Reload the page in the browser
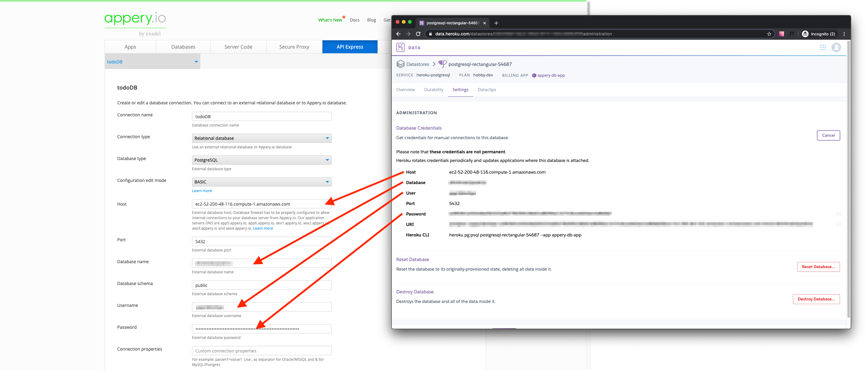Image resolution: width=868 pixels, height=370 pixels. [418, 34]
